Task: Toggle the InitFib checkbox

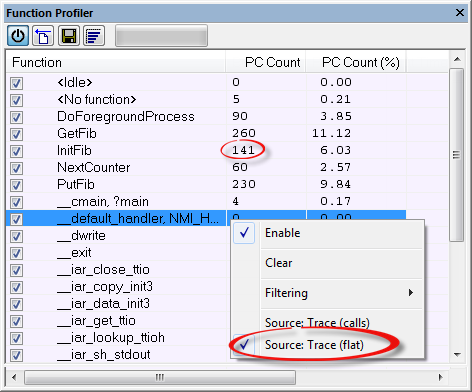Action: click(x=16, y=151)
